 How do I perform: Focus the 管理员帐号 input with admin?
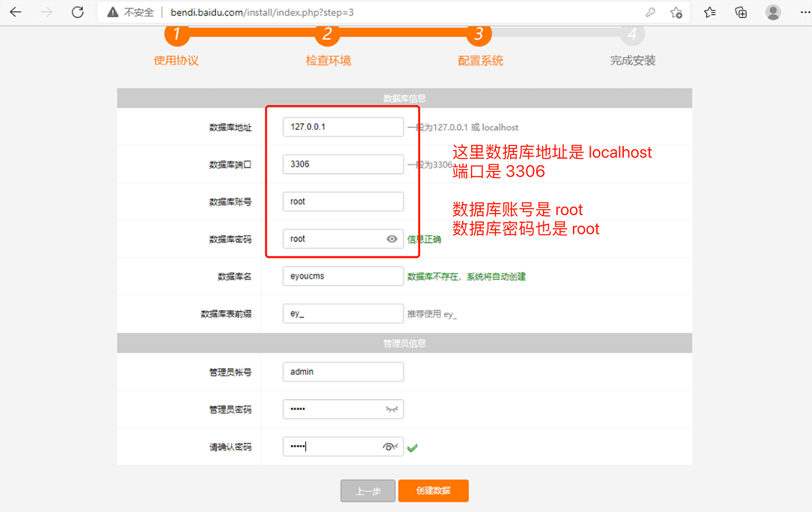343,371
